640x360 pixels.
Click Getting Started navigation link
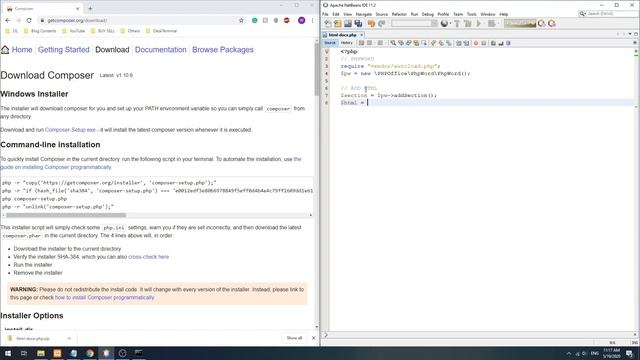tap(64, 50)
